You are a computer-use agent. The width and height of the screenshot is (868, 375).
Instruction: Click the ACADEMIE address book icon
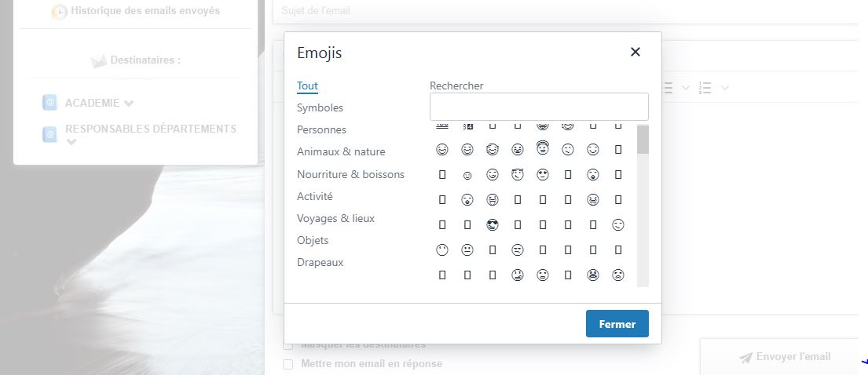[49, 103]
